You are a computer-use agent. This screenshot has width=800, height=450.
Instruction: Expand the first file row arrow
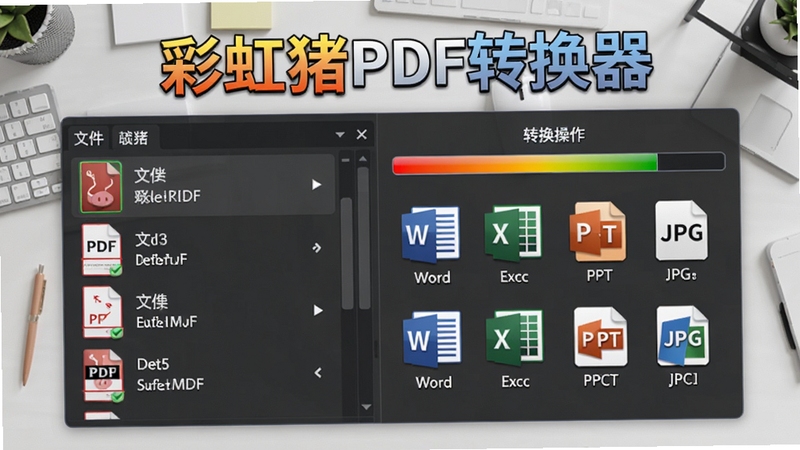[x=316, y=185]
